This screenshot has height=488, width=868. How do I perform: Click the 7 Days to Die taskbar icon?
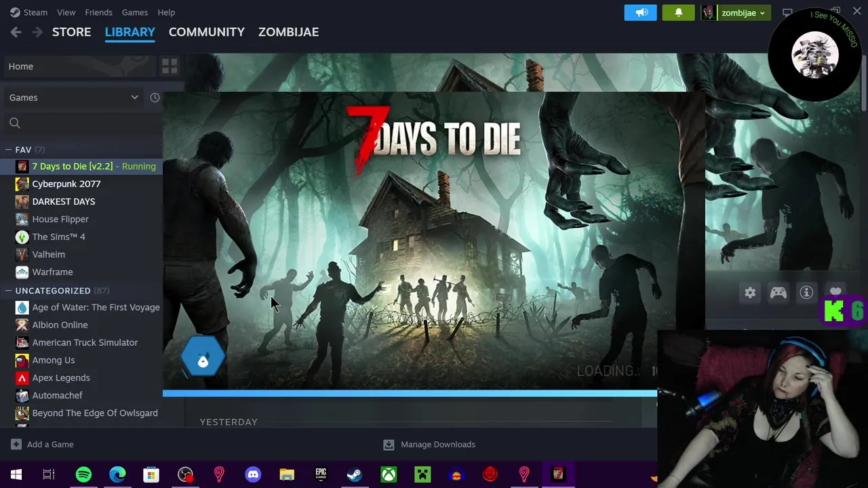pos(558,474)
